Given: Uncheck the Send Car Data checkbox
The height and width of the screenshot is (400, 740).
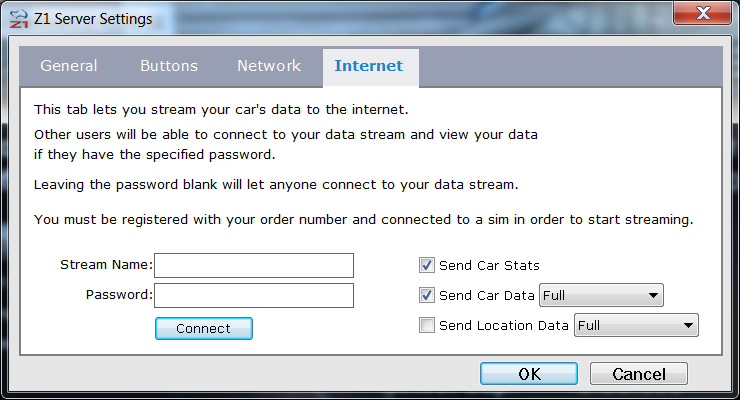Looking at the screenshot, I should (x=427, y=295).
